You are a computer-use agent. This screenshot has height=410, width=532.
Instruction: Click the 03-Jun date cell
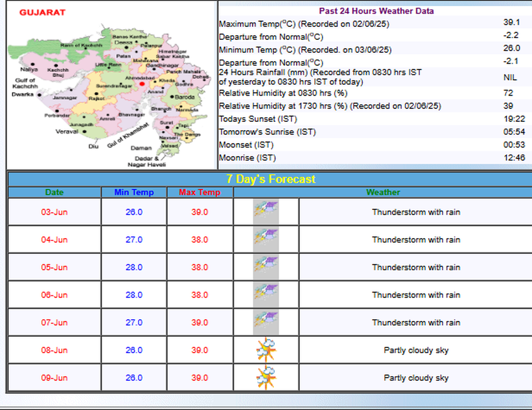[55, 212]
